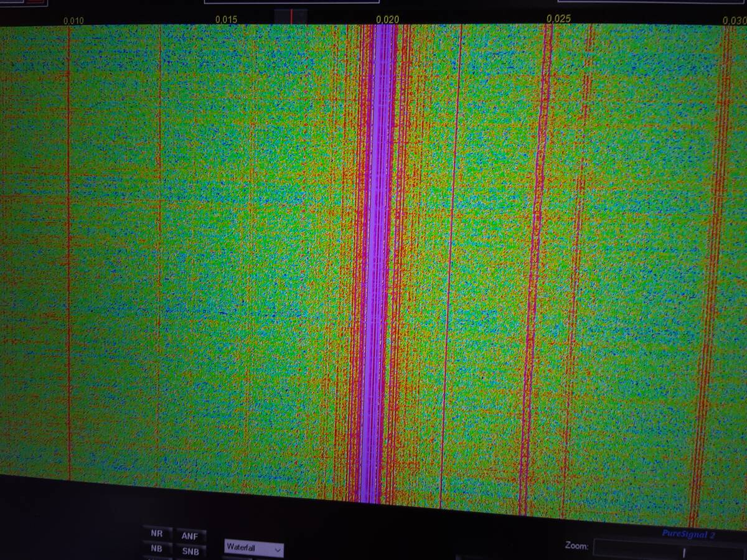Toggle the NB noise blanker button
The width and height of the screenshot is (747, 560).
(157, 549)
